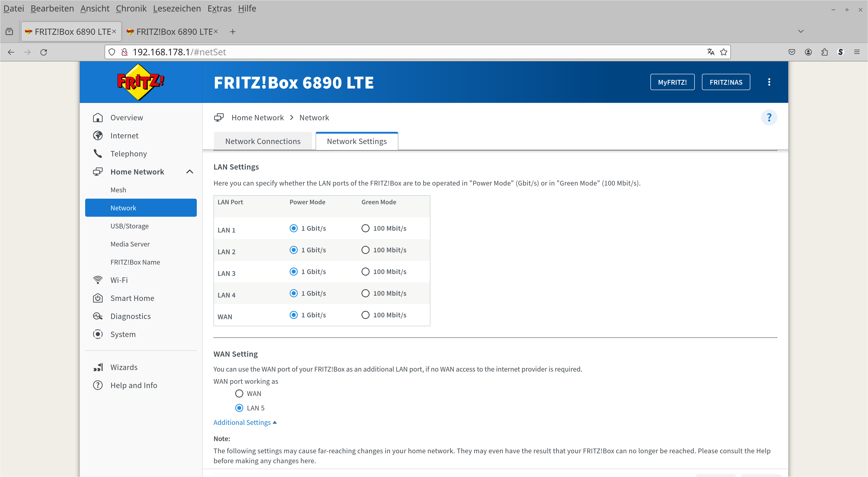
Task: Set LAN 4 to 100 Mbit/s
Action: click(x=365, y=293)
